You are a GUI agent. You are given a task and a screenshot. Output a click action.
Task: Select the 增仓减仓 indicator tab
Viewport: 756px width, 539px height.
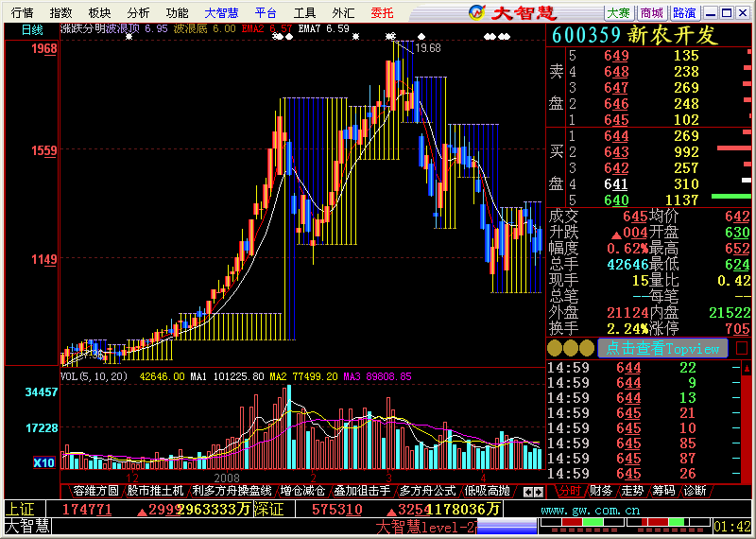tap(302, 491)
